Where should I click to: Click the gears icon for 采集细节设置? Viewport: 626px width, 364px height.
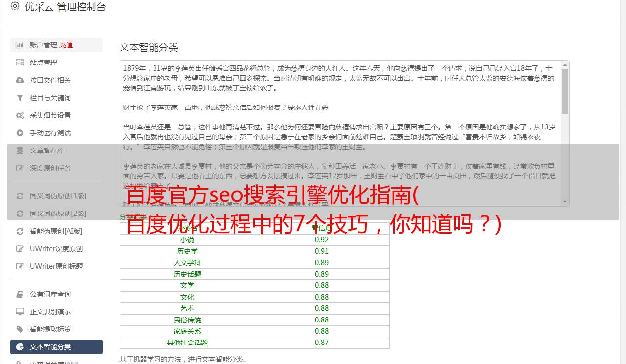click(20, 115)
